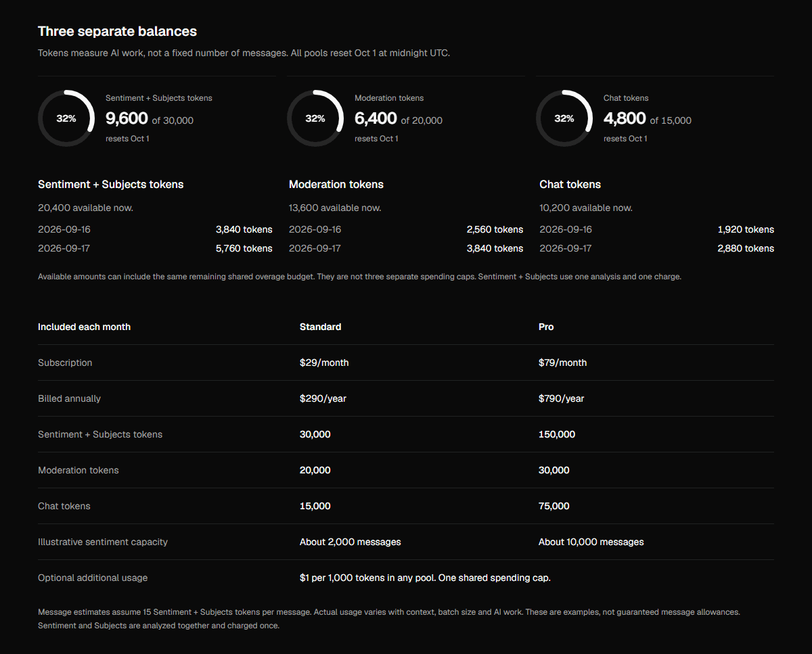Click the '4,800' used tokens value
Viewport: 812px width, 654px height.
[625, 118]
